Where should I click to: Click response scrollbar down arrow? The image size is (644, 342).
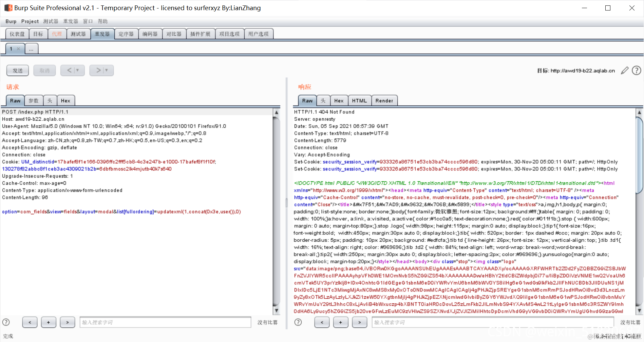click(x=639, y=310)
